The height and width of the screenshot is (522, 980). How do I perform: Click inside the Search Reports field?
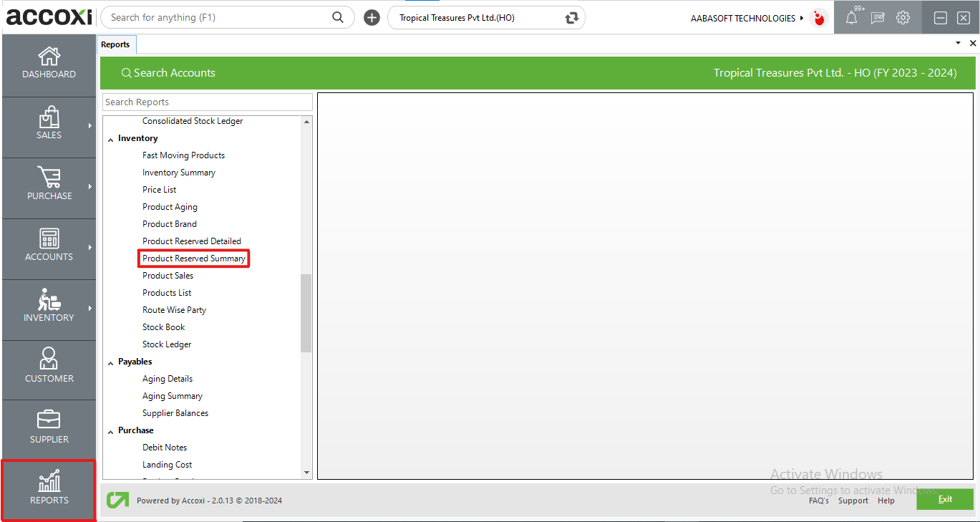tap(207, 102)
